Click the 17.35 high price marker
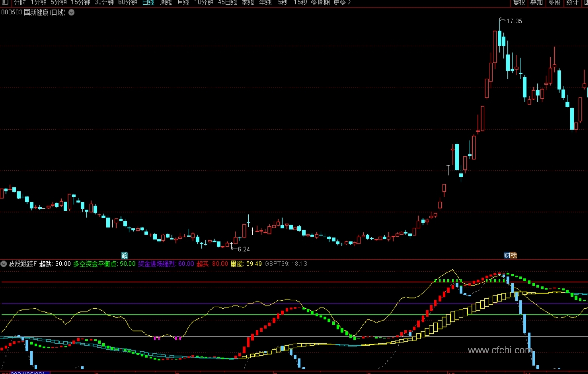 (514, 21)
